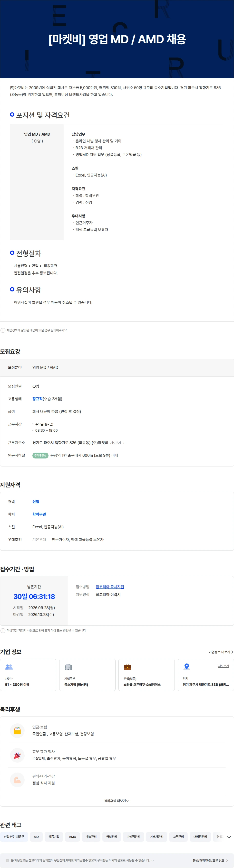This screenshot has width=234, height=868.
Task: Select the 영업관리 tag
Action: (112, 837)
